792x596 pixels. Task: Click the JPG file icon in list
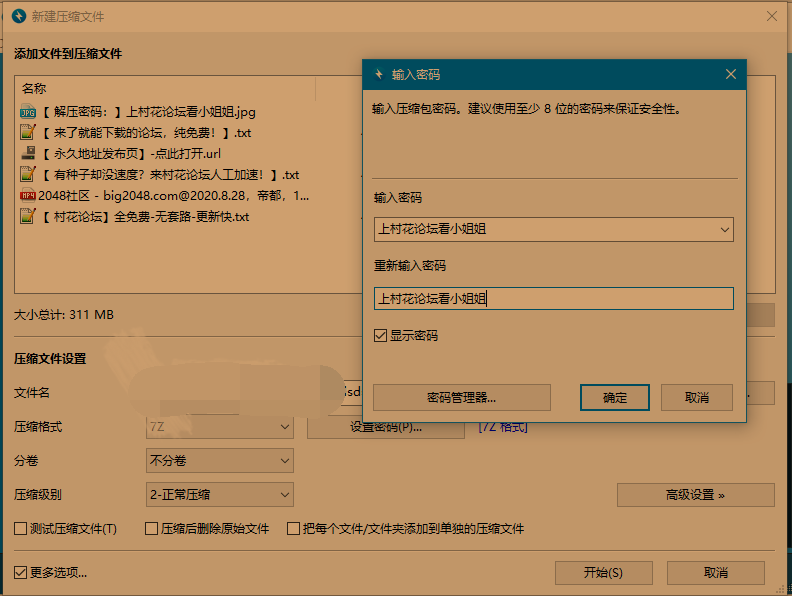[x=28, y=111]
